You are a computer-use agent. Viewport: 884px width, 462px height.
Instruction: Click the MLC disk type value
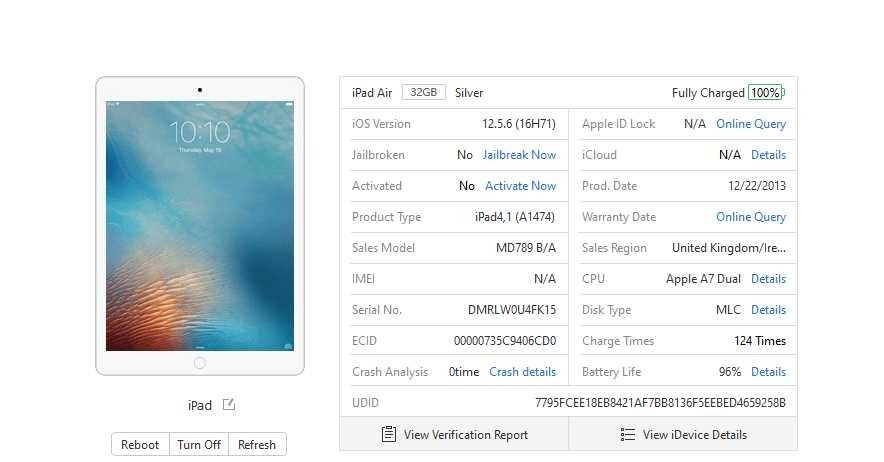click(x=728, y=310)
